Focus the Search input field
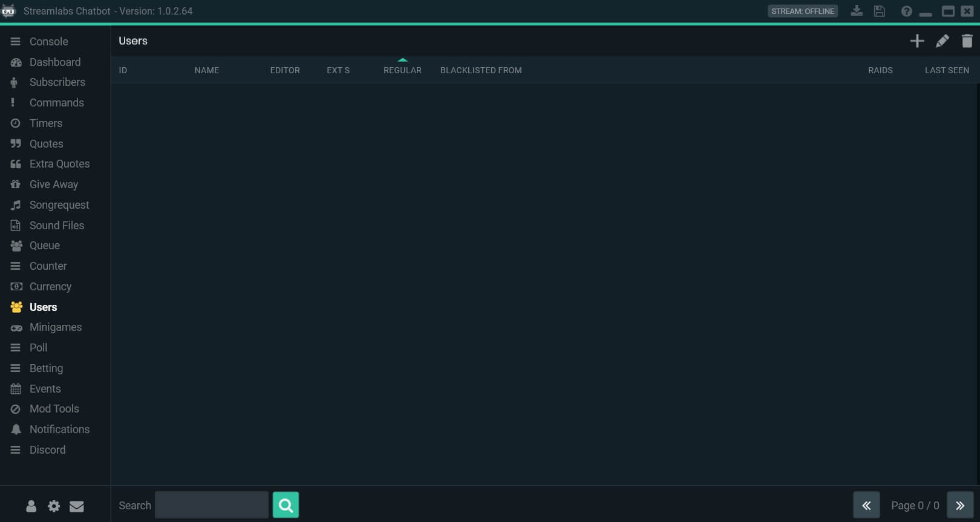The image size is (980, 522). pyautogui.click(x=211, y=505)
